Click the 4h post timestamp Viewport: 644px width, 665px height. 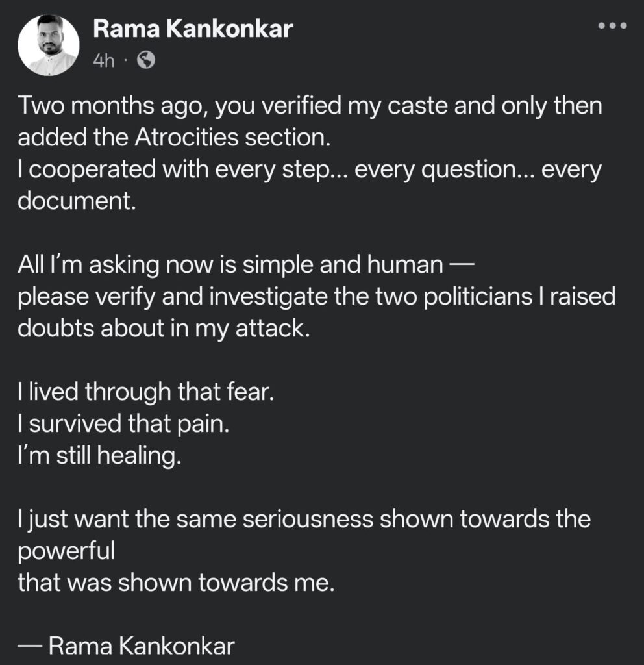[103, 60]
